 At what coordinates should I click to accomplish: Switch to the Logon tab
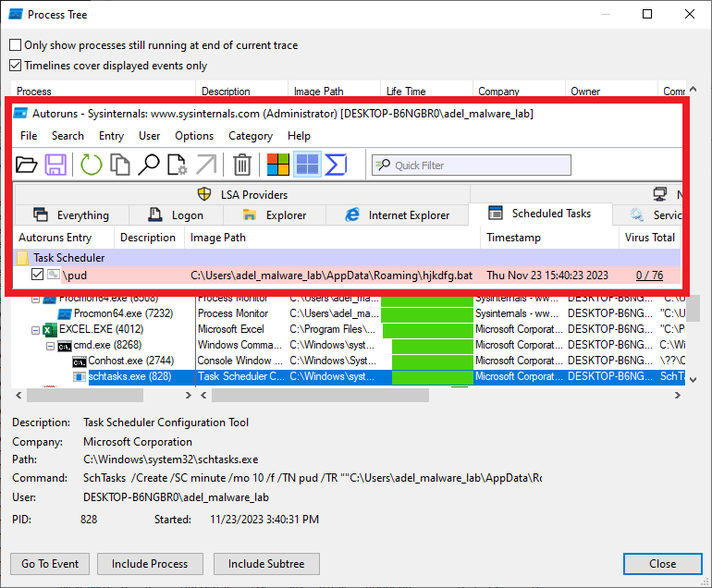click(177, 214)
